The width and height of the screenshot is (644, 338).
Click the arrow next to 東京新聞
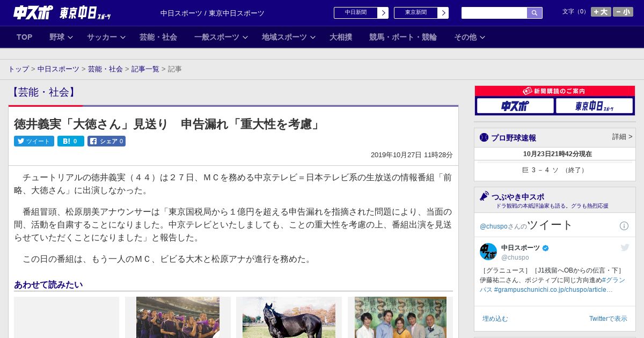443,13
